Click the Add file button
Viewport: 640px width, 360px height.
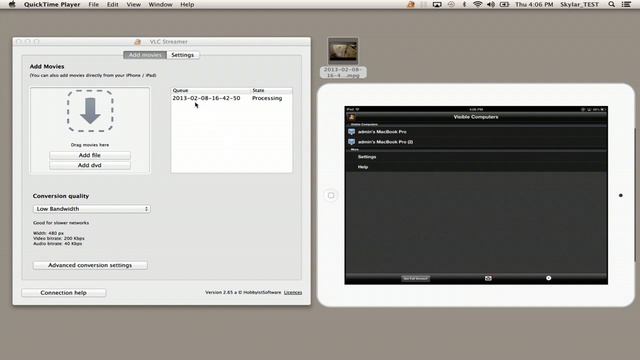[90, 156]
